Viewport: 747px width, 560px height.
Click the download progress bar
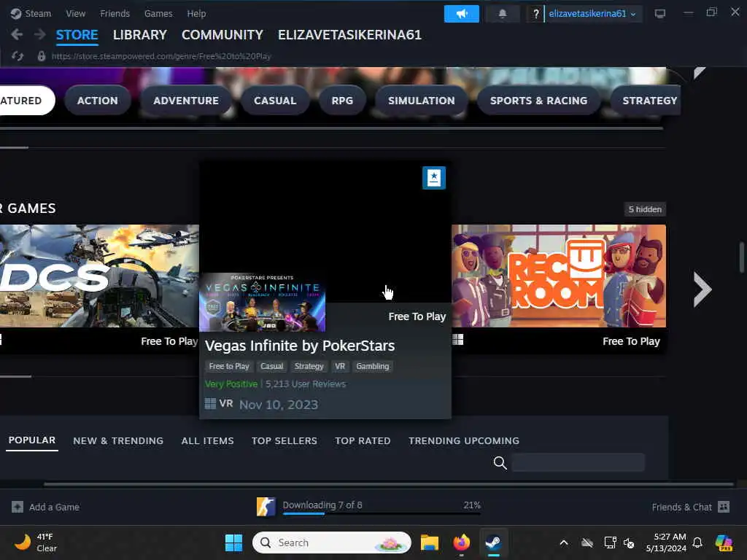coord(381,514)
